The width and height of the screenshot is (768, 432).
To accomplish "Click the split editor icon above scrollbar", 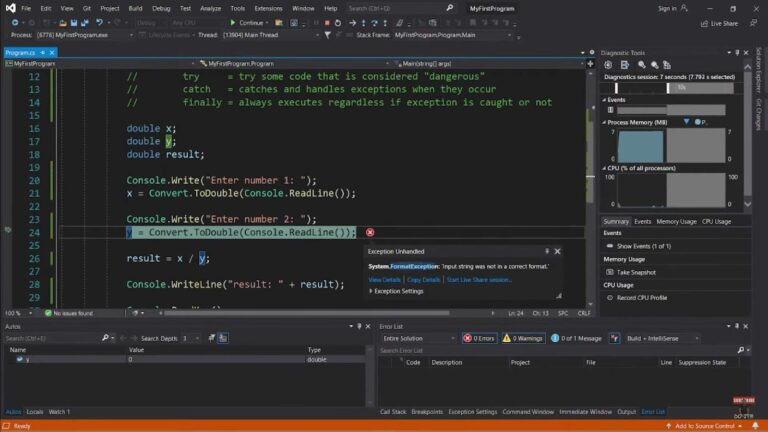I will (590, 64).
